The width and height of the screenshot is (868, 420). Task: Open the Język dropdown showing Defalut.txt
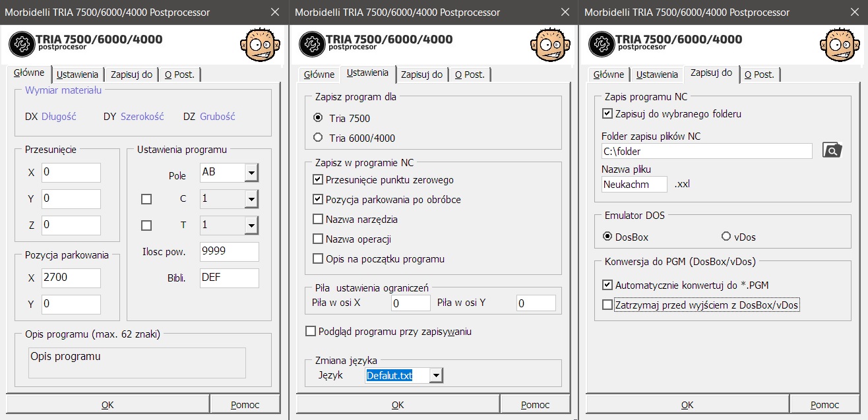[x=436, y=376]
